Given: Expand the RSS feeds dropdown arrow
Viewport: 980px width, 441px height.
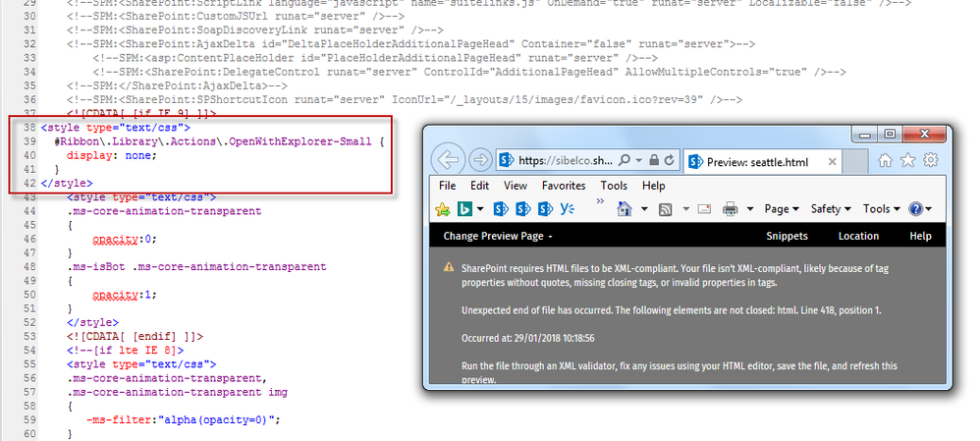Looking at the screenshot, I should pyautogui.click(x=685, y=209).
